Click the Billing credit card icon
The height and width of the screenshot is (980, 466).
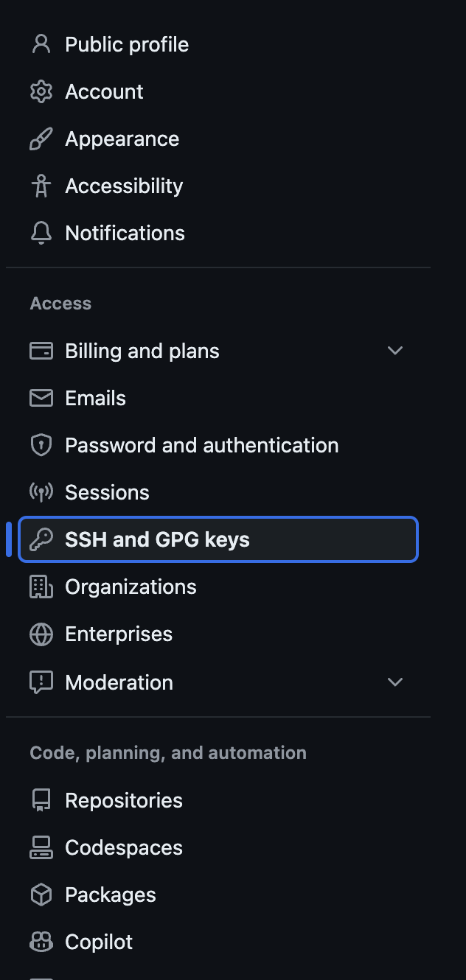click(x=41, y=351)
